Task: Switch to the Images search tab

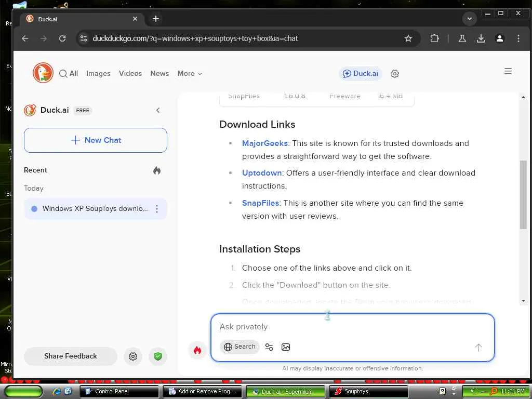Action: tap(98, 74)
